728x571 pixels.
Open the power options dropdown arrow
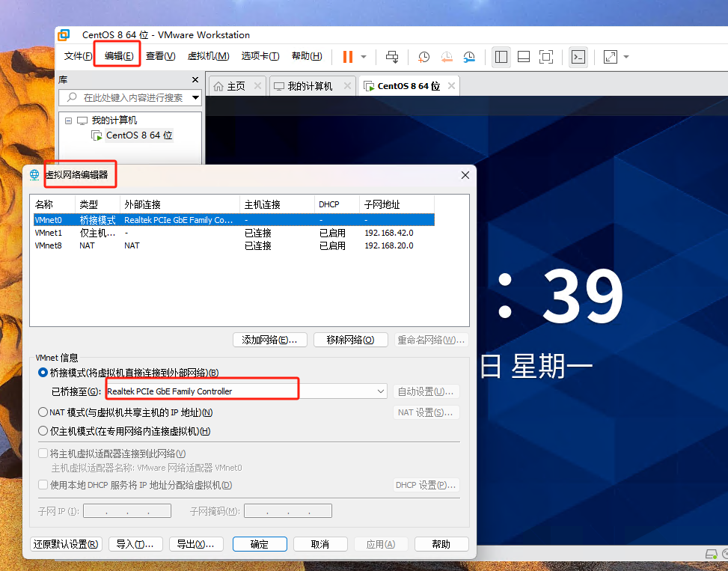click(364, 57)
